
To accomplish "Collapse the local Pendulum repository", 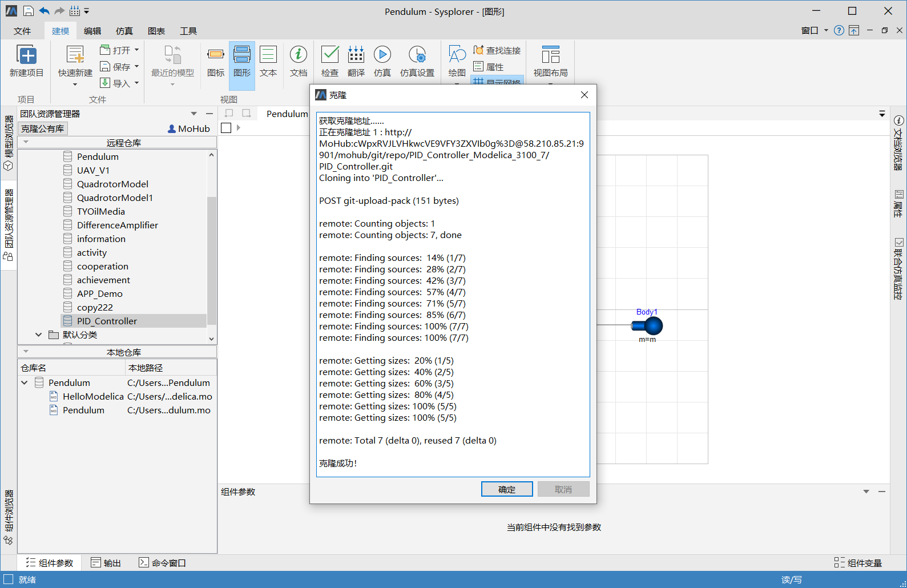I will (25, 382).
